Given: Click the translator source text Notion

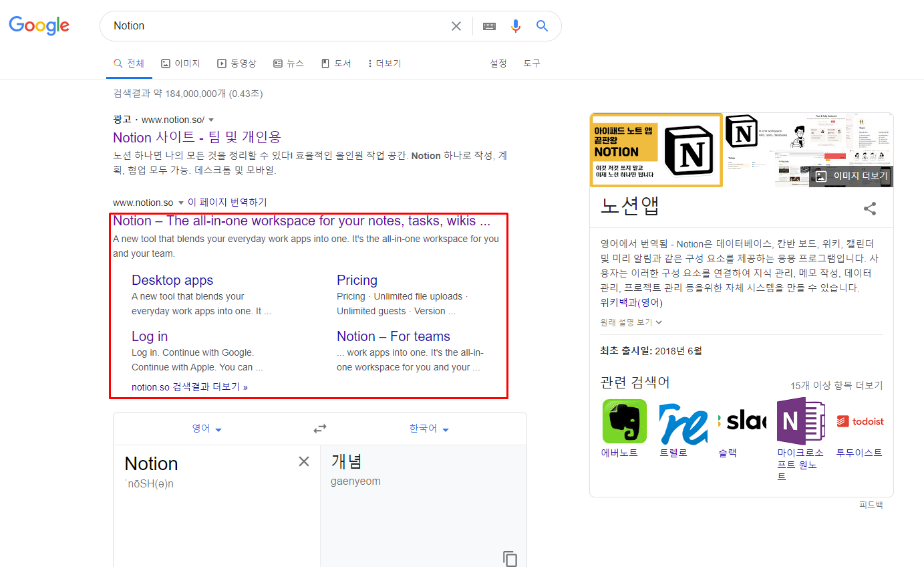Looking at the screenshot, I should coord(151,464).
